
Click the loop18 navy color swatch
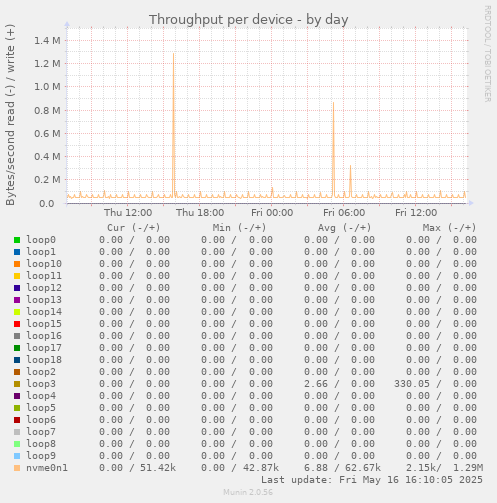[17, 360]
